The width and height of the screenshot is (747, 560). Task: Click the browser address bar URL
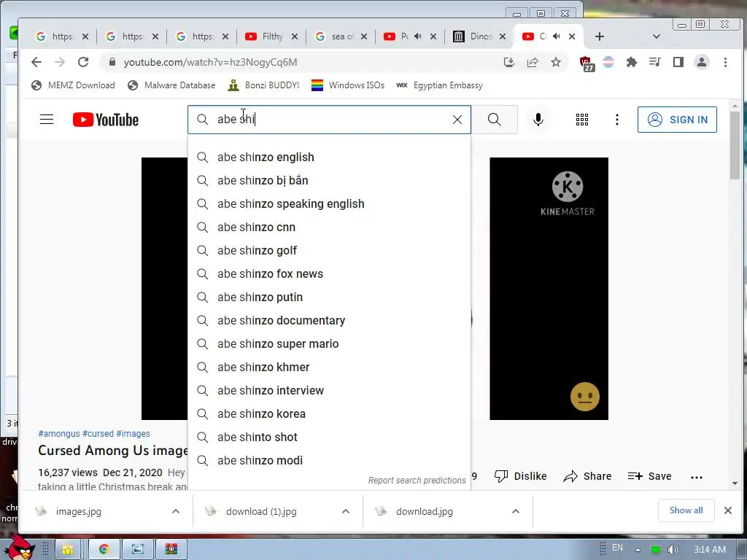[210, 62]
